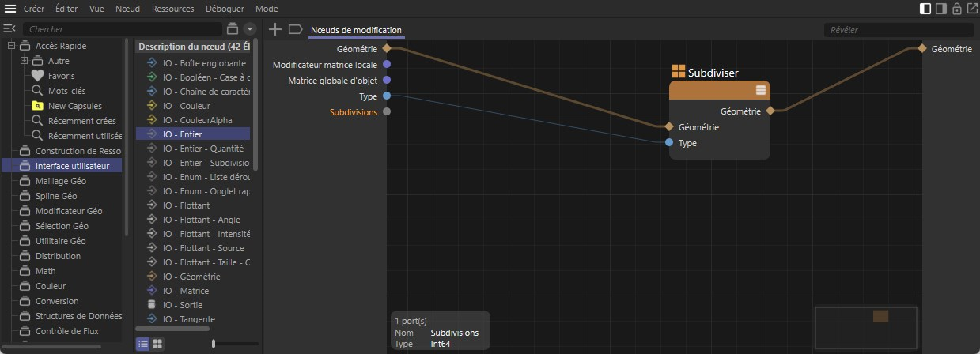Select the Nœuds de modification tab

[x=356, y=30]
